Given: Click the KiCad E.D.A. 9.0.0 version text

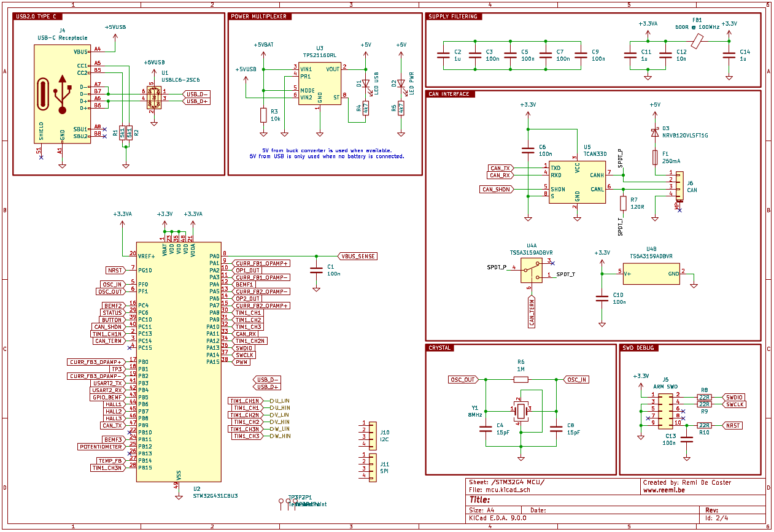Looking at the screenshot, I should [498, 518].
